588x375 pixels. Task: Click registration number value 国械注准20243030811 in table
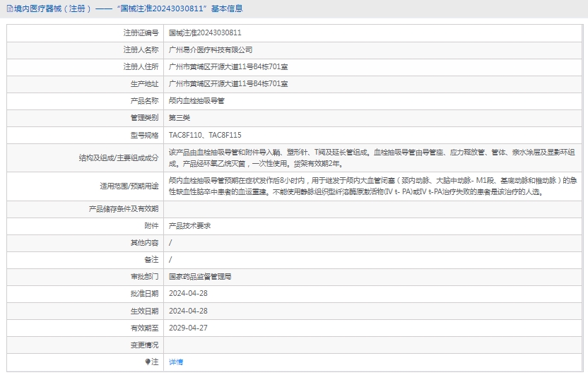205,32
